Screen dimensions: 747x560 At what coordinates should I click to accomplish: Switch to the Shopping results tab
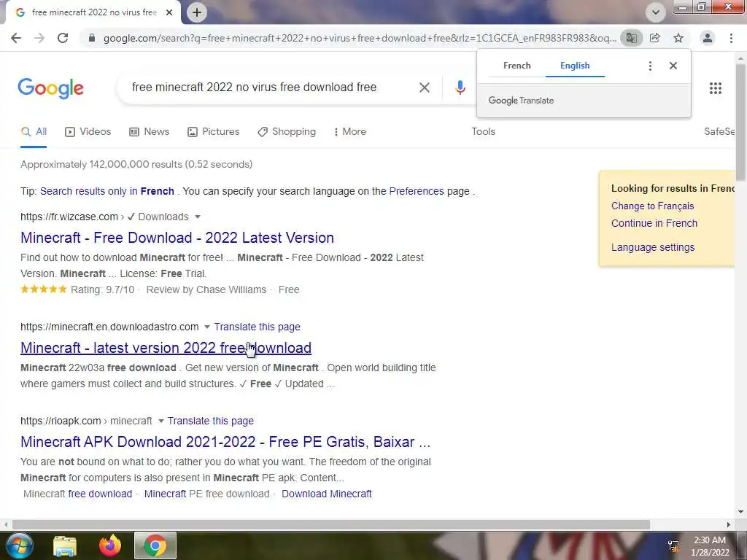pos(287,131)
